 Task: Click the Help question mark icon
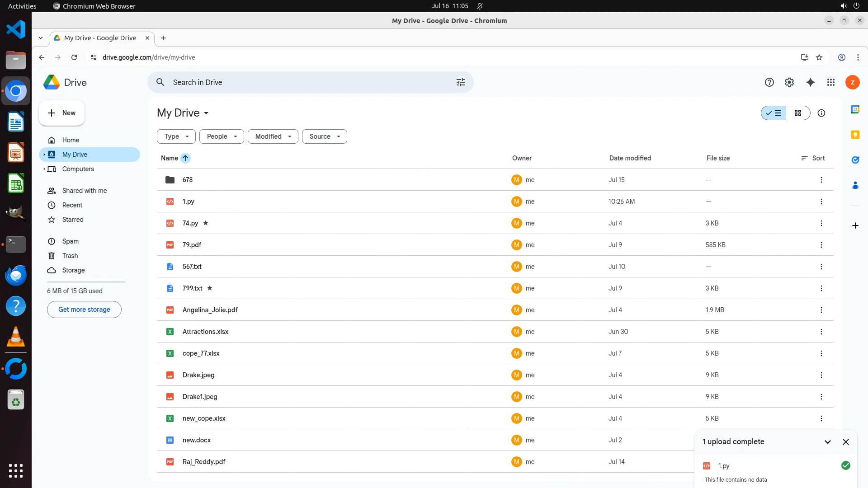769,82
